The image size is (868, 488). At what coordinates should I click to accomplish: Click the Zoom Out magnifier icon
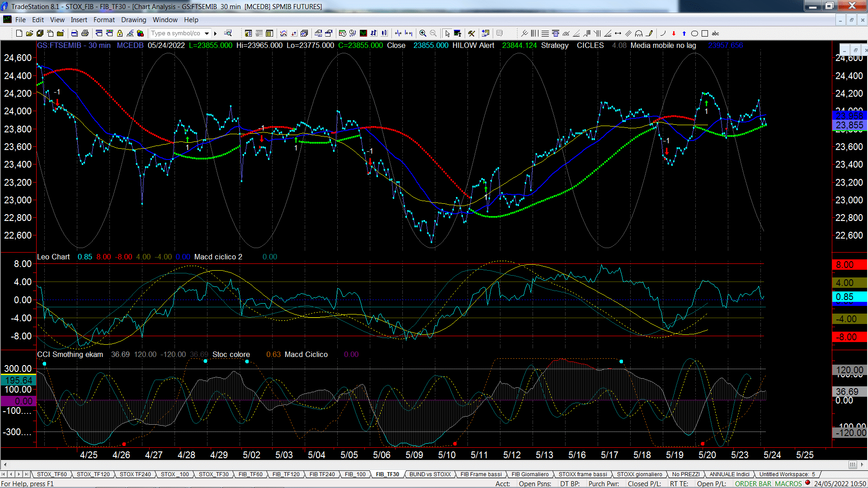(433, 33)
